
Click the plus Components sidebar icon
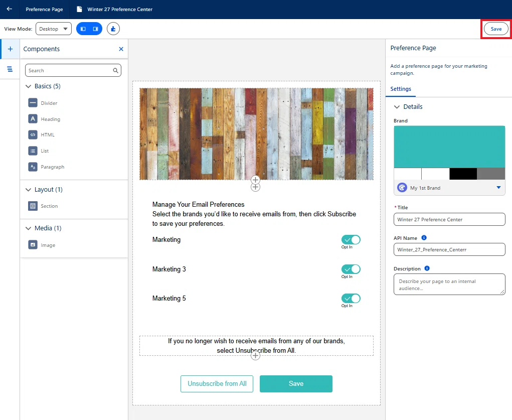point(10,49)
